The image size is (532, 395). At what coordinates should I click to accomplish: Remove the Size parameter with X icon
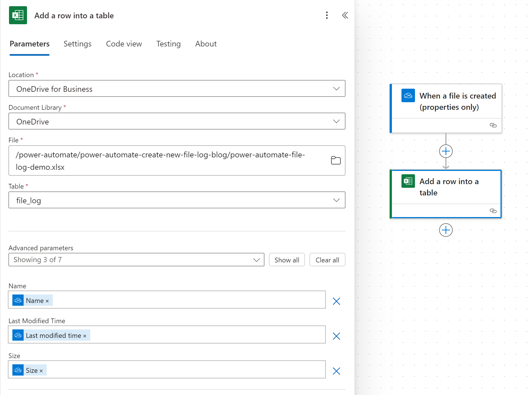point(336,371)
